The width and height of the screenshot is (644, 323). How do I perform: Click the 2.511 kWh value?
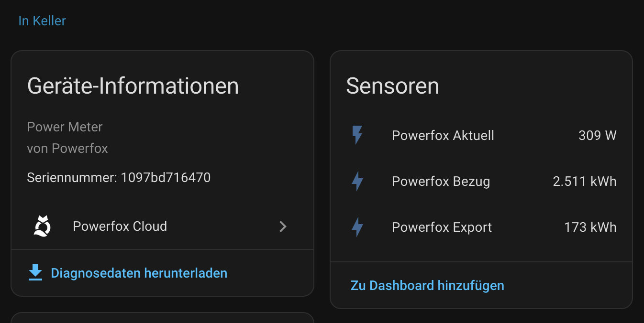(584, 182)
